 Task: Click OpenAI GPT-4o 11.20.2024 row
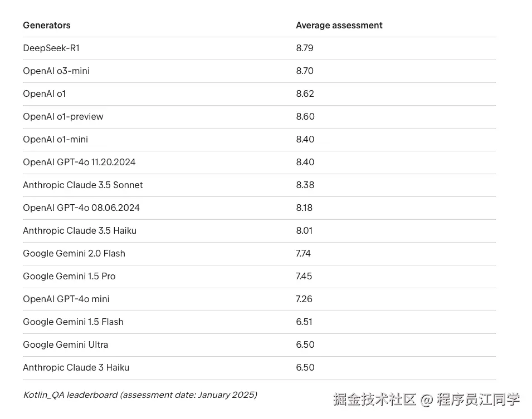point(259,162)
